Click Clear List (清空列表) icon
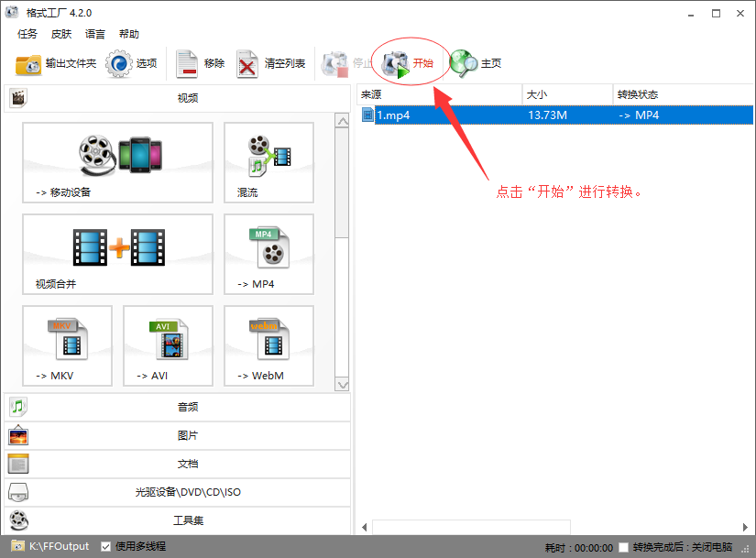Screen dimensions: 756x558 tap(247, 64)
